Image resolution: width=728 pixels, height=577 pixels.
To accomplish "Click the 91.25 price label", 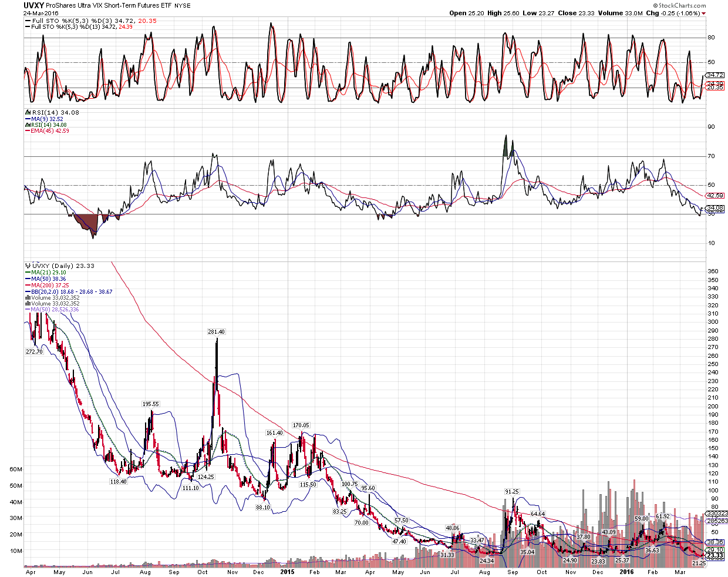I will tap(512, 491).
